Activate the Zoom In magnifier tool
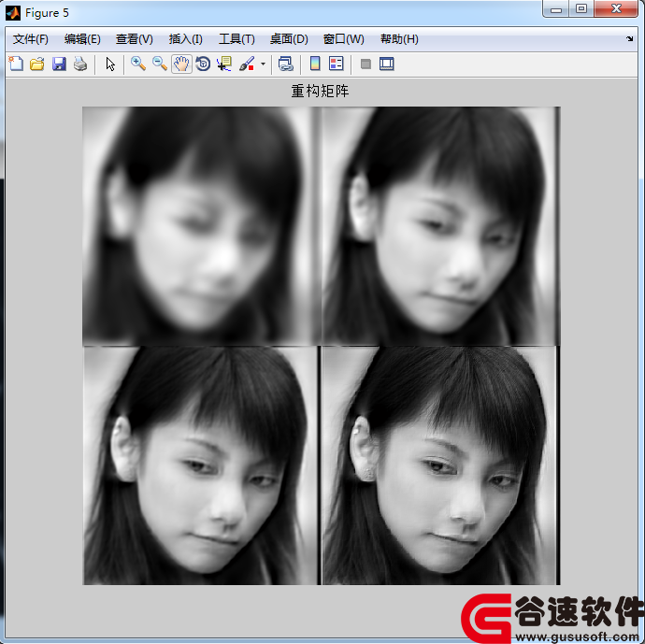Viewport: 645px width, 644px height. tap(138, 64)
